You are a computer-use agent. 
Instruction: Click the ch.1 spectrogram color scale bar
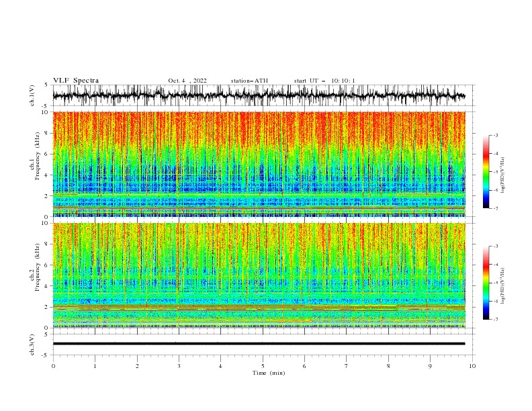(x=486, y=172)
